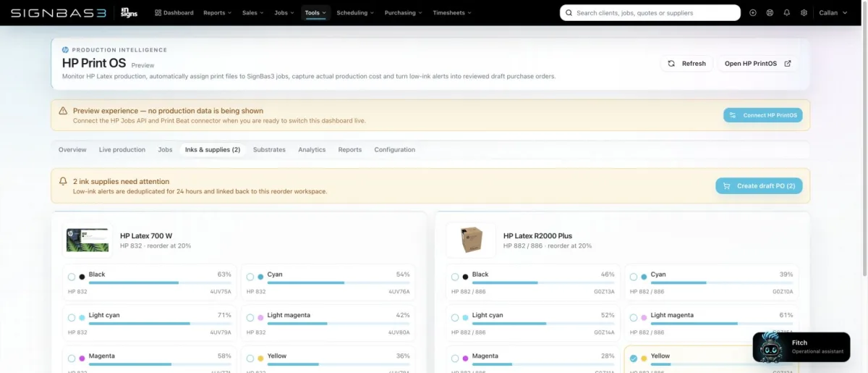Image resolution: width=868 pixels, height=373 pixels.
Task: Open the notifications bell
Action: point(787,12)
